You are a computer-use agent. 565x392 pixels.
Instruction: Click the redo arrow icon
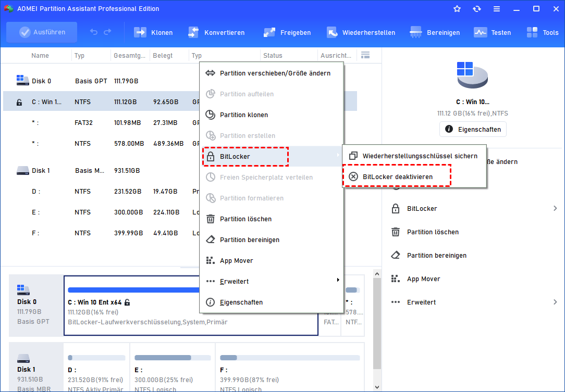point(107,32)
